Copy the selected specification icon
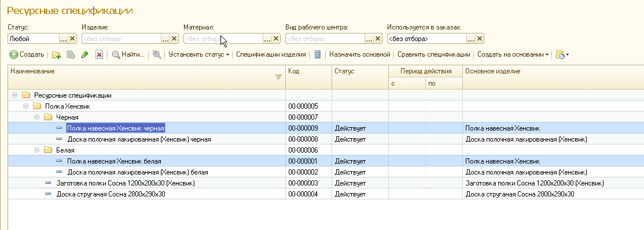This screenshot has width=644, height=230. tap(71, 54)
